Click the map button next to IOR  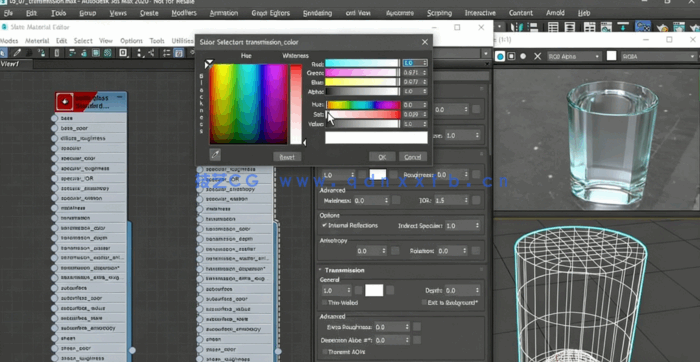tap(476, 200)
